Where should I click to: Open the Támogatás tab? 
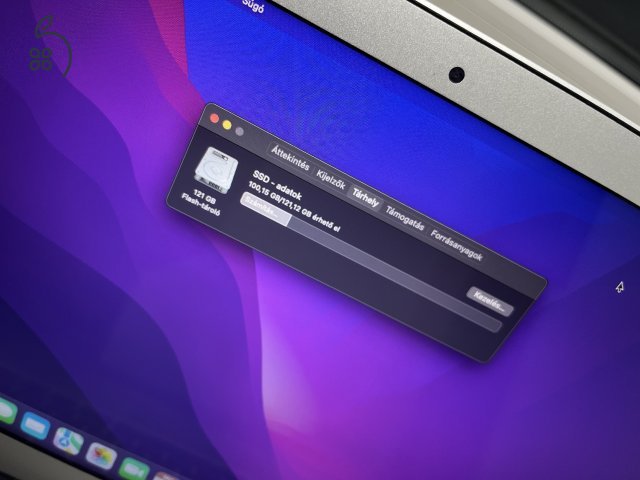coord(405,219)
